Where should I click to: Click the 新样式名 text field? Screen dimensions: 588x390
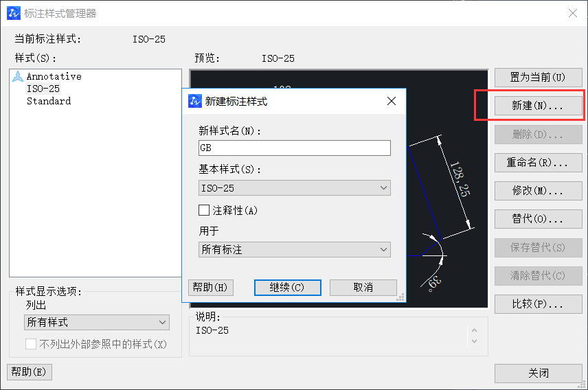point(294,148)
